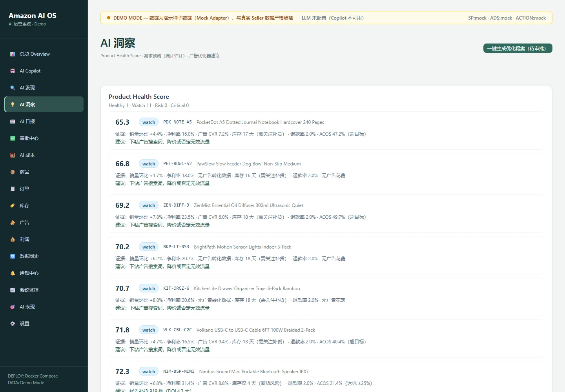
Task: Click the 订单 receipt icon
Action: pyautogui.click(x=13, y=189)
